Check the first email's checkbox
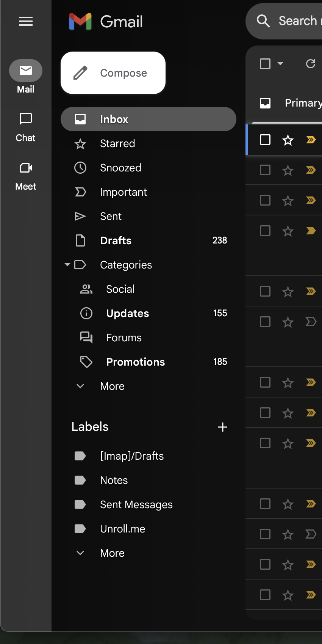 coord(265,140)
